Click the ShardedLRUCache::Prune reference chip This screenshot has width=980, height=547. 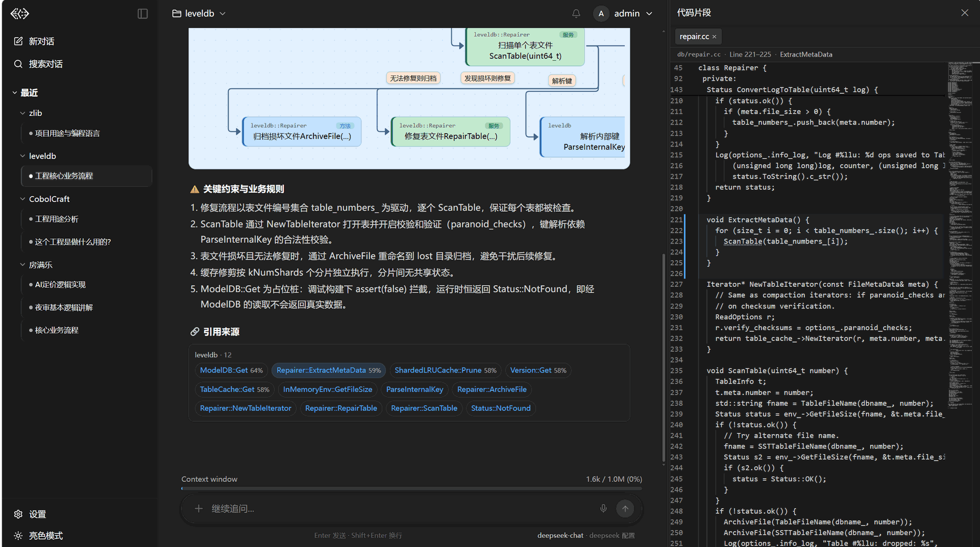click(445, 370)
